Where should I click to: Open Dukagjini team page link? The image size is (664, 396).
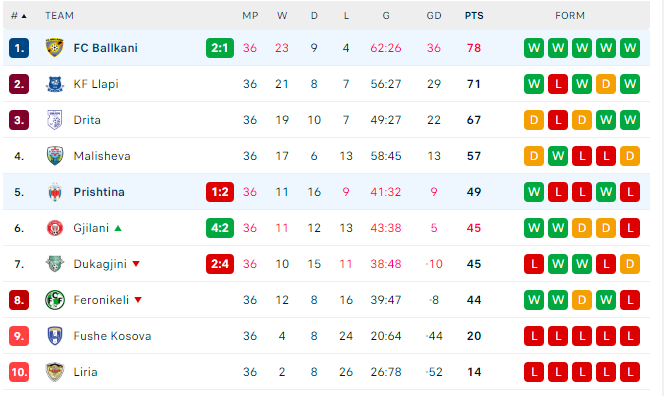[100, 264]
